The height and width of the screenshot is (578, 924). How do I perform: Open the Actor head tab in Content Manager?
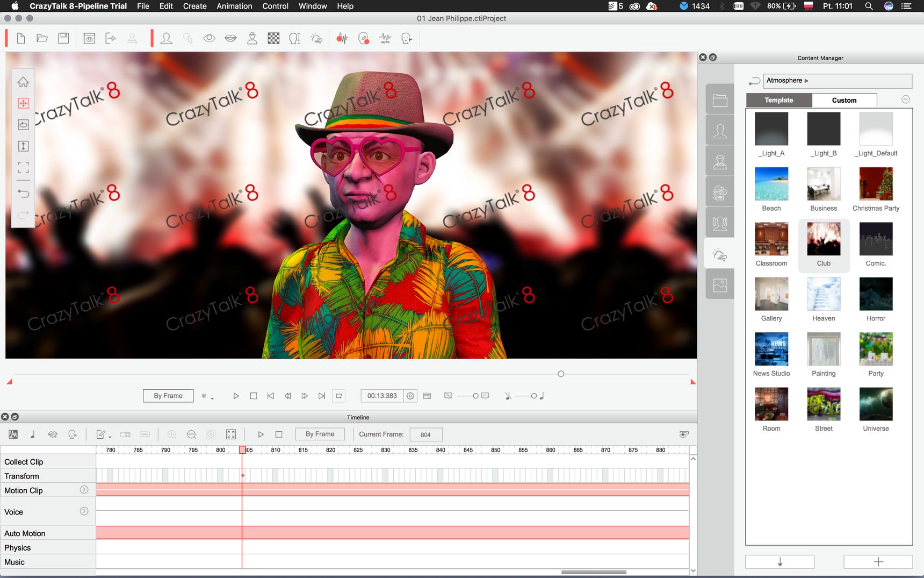(720, 131)
